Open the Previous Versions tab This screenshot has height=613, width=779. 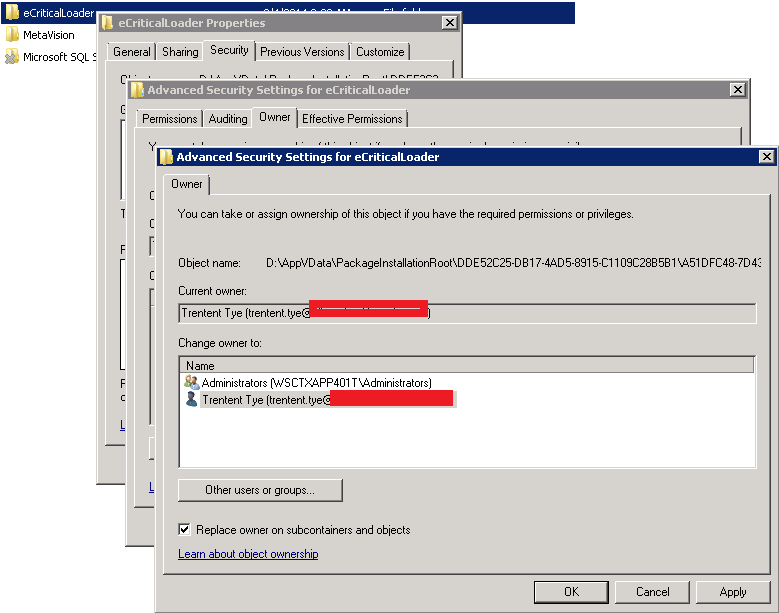coord(302,52)
